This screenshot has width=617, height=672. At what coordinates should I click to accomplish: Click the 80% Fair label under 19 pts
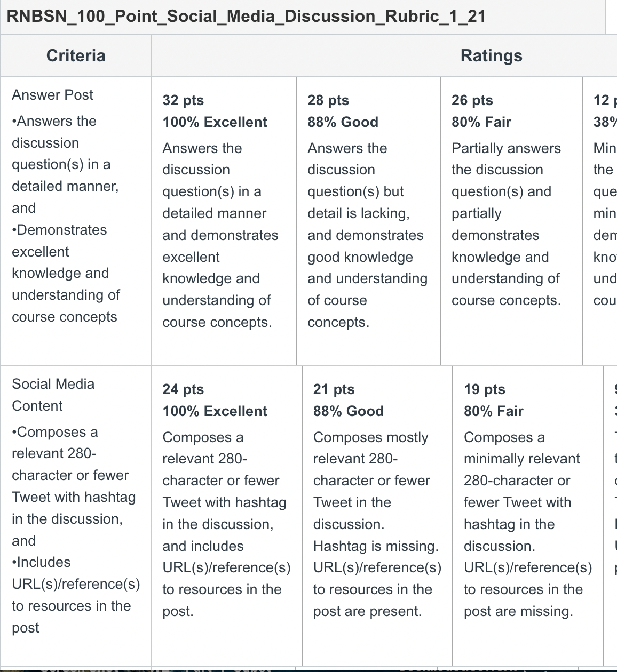[x=494, y=411]
